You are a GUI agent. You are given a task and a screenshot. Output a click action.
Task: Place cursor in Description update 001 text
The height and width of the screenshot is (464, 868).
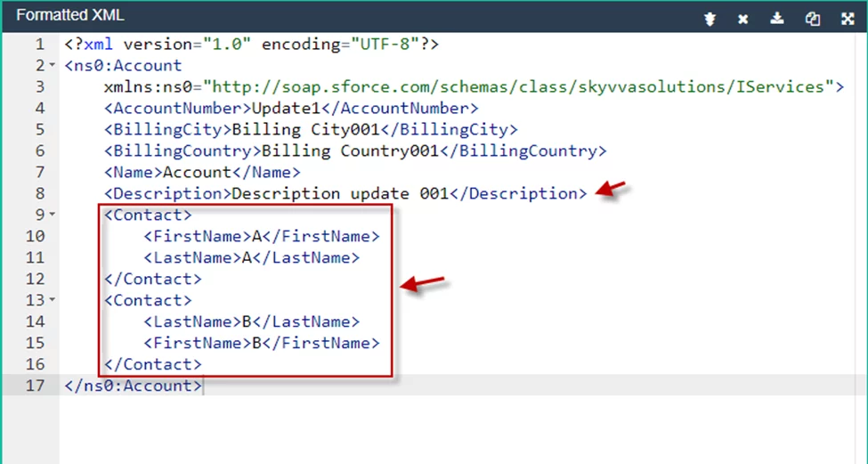coord(340,194)
